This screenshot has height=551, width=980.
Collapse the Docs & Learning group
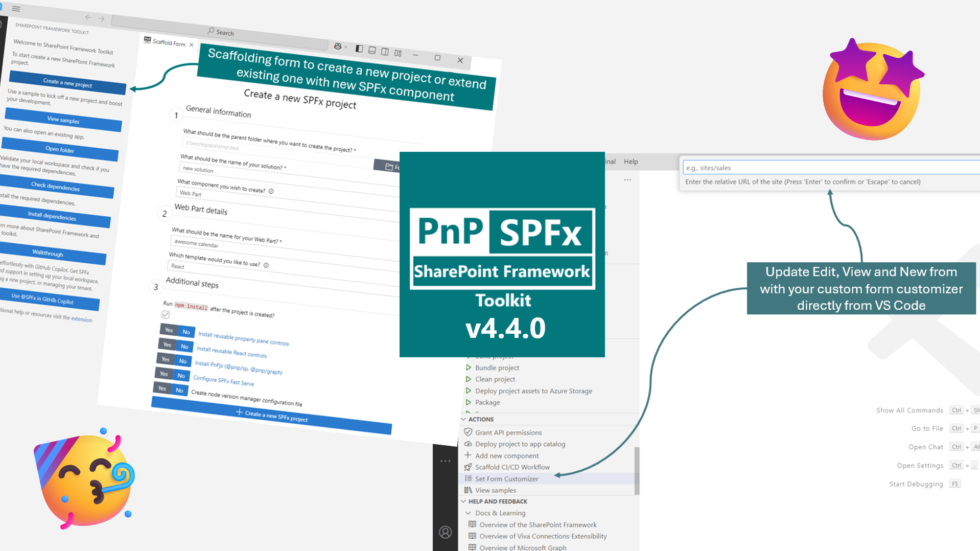pyautogui.click(x=468, y=513)
